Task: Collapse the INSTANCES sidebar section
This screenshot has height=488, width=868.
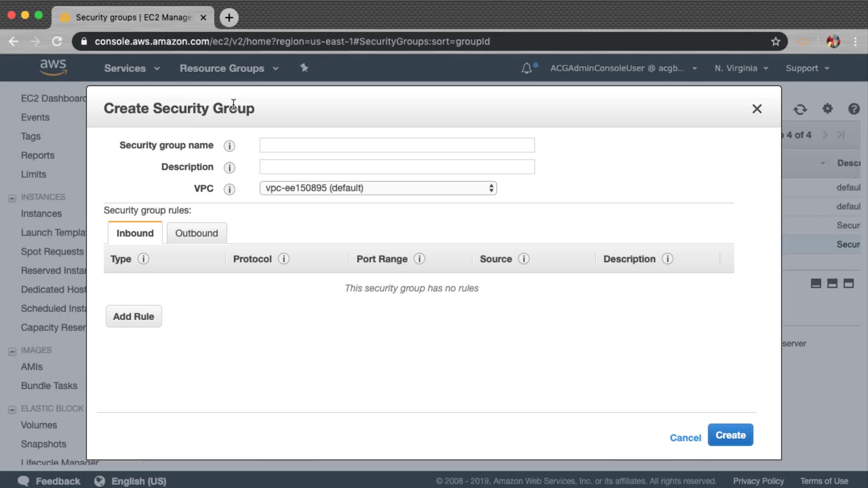Action: [x=12, y=198]
